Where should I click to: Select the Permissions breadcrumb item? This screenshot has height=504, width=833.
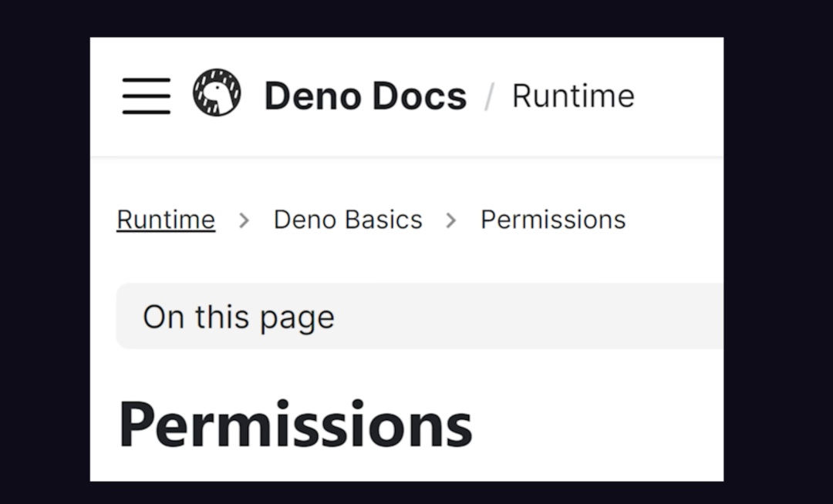point(553,220)
